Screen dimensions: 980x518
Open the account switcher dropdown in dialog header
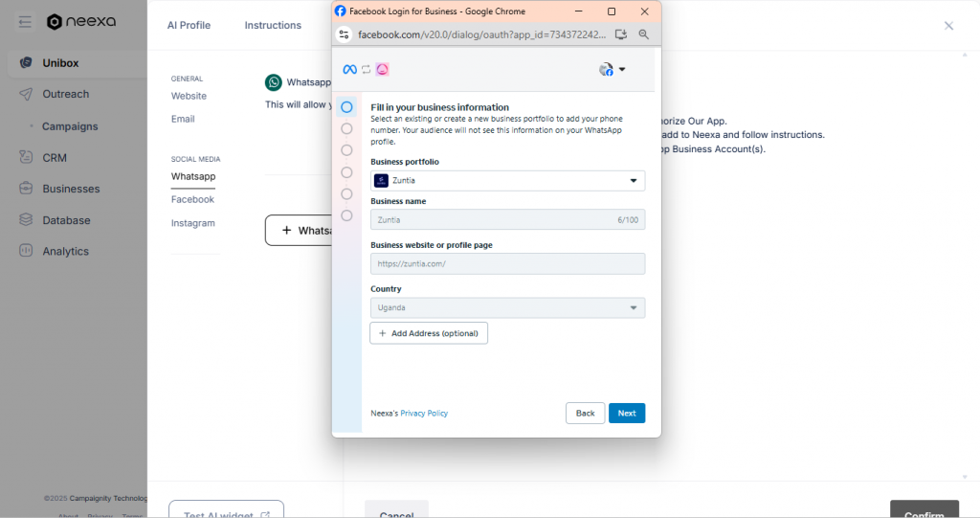coord(612,70)
